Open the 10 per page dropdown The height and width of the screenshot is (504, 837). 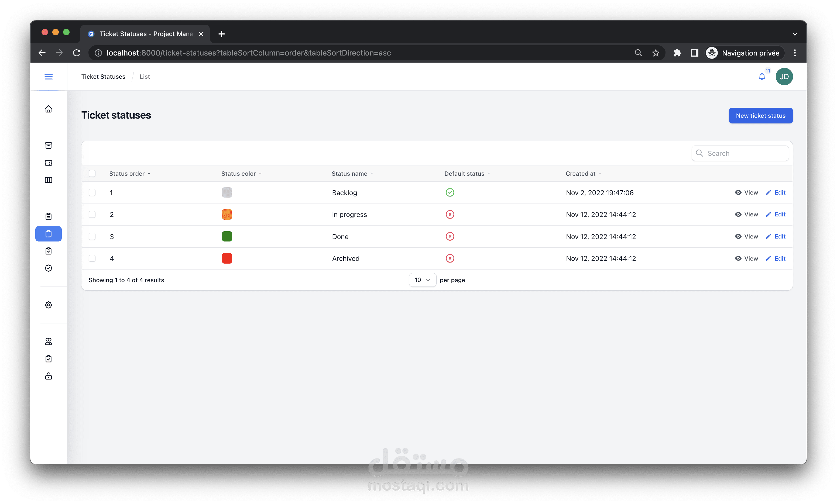tap(422, 280)
